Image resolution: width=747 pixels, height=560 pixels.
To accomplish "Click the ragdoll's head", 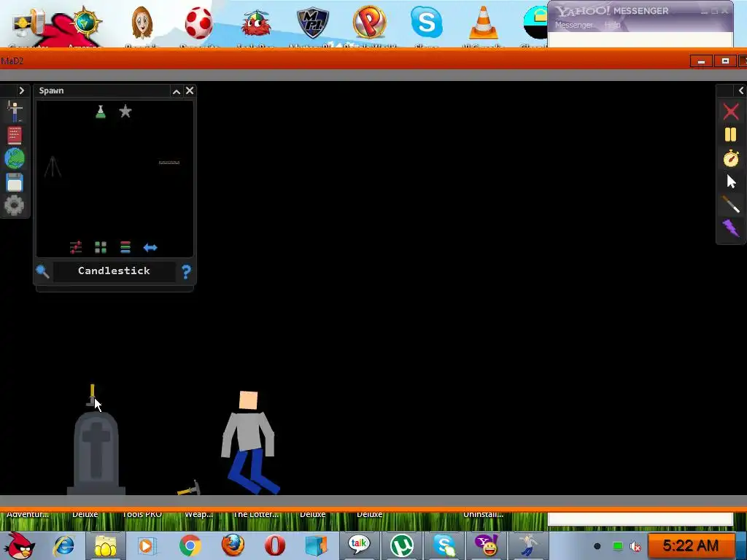I will [x=248, y=400].
